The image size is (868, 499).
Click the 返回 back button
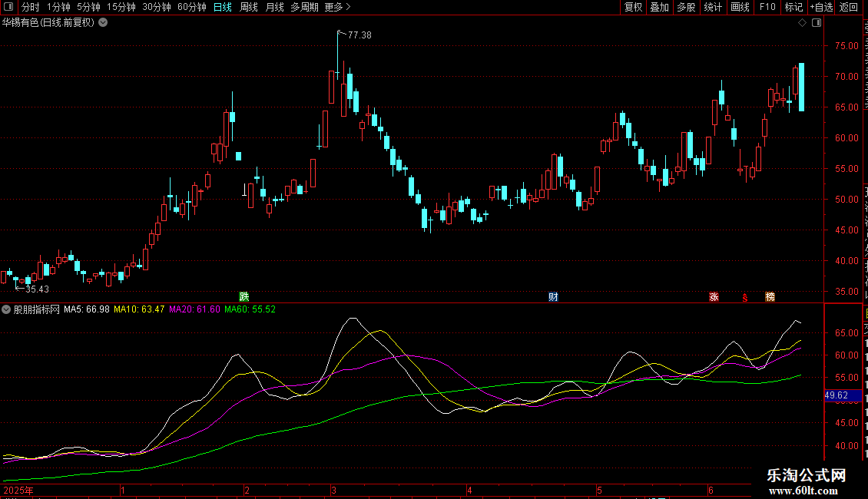pyautogui.click(x=848, y=7)
